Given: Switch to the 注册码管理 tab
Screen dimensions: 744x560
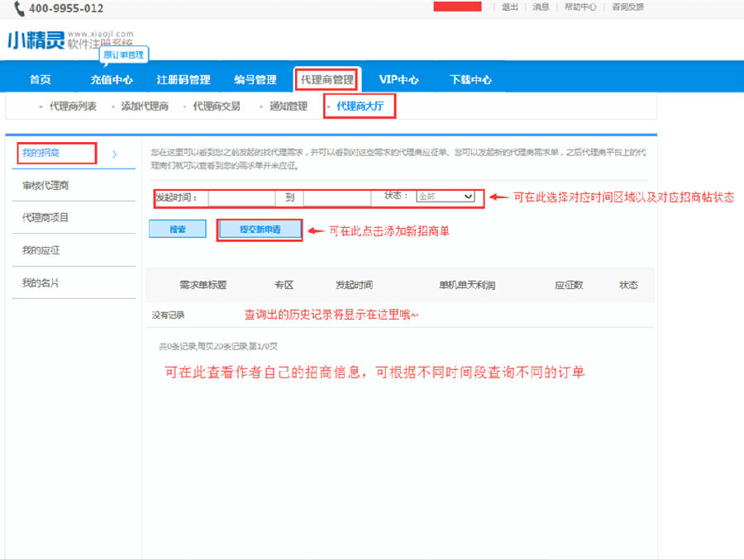Looking at the screenshot, I should coord(184,79).
